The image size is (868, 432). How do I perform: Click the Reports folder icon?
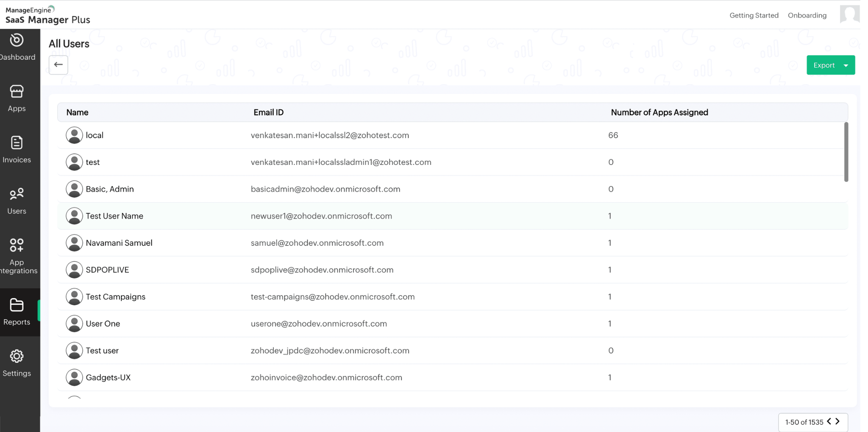coord(17,305)
